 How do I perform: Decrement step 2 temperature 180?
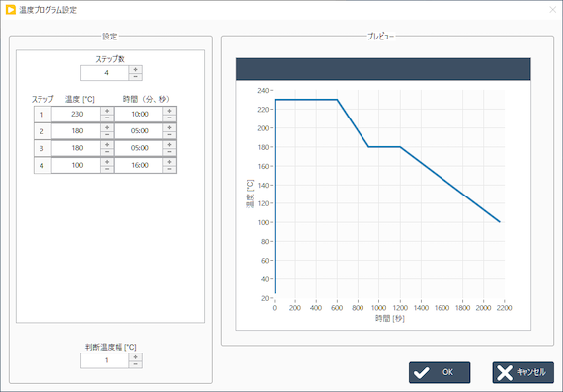coord(107,135)
